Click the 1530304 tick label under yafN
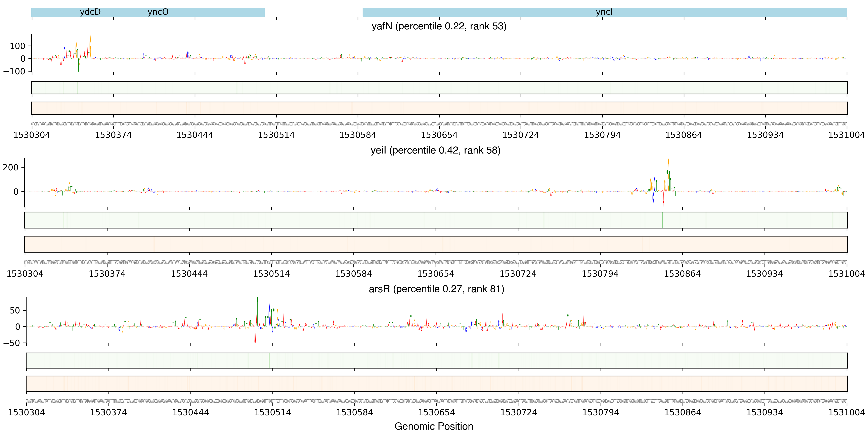 (x=32, y=135)
